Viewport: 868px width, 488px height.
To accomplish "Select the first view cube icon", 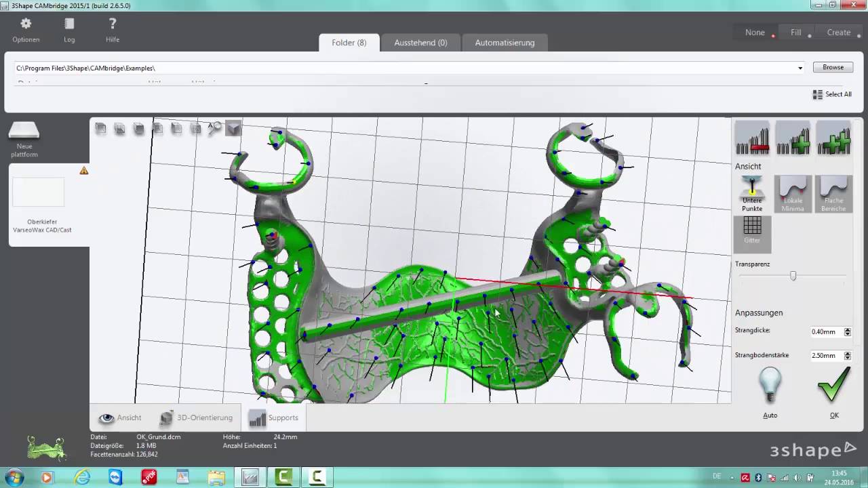I will (100, 127).
